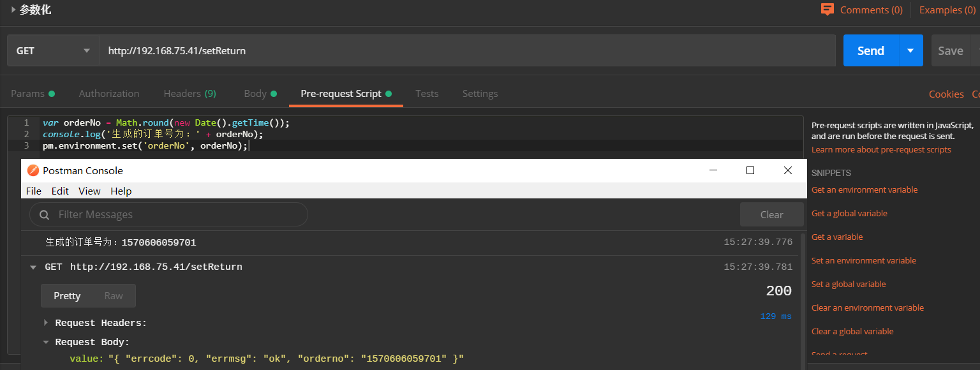Image resolution: width=980 pixels, height=370 pixels.
Task: Click into the Filter Messages field
Action: coord(179,215)
